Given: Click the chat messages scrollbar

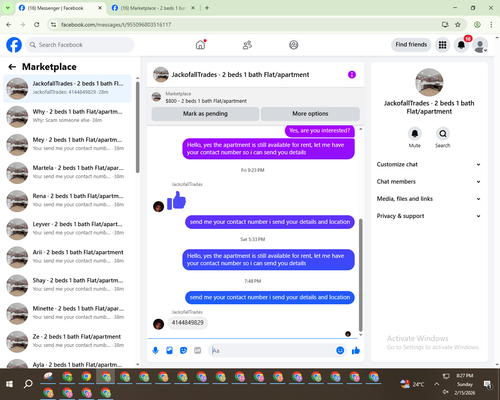Looking at the screenshot, I should [x=360, y=275].
